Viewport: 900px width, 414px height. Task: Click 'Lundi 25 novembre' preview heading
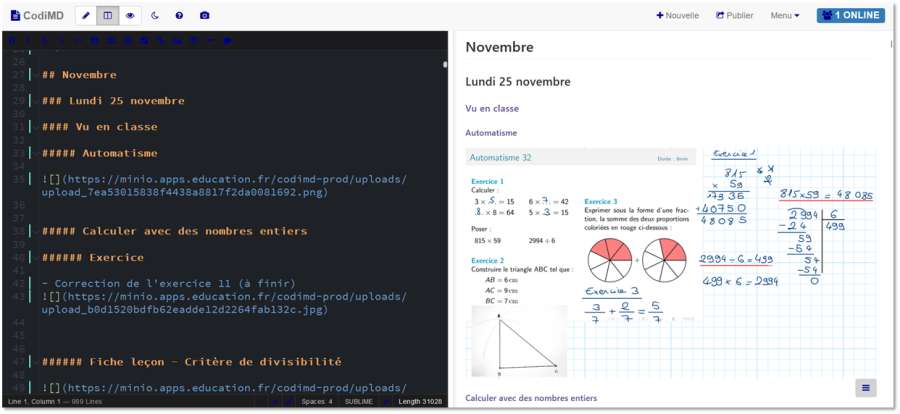point(518,82)
